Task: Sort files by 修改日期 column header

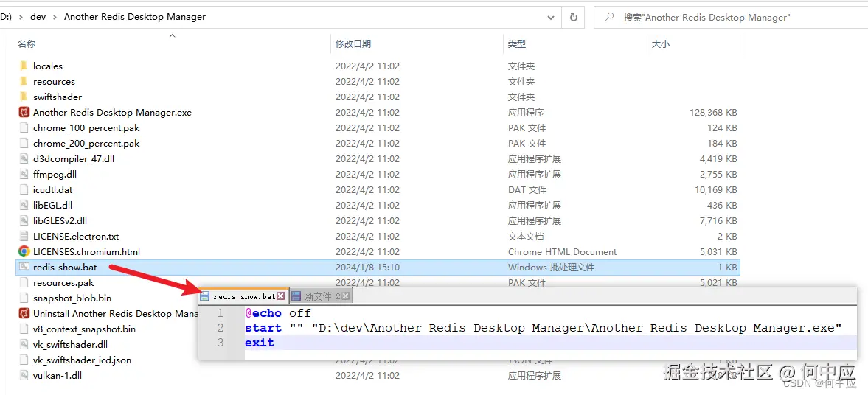Action: (x=353, y=43)
